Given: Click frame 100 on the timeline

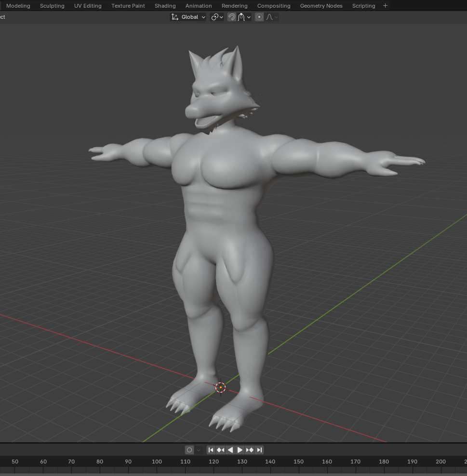Looking at the screenshot, I should (x=157, y=462).
